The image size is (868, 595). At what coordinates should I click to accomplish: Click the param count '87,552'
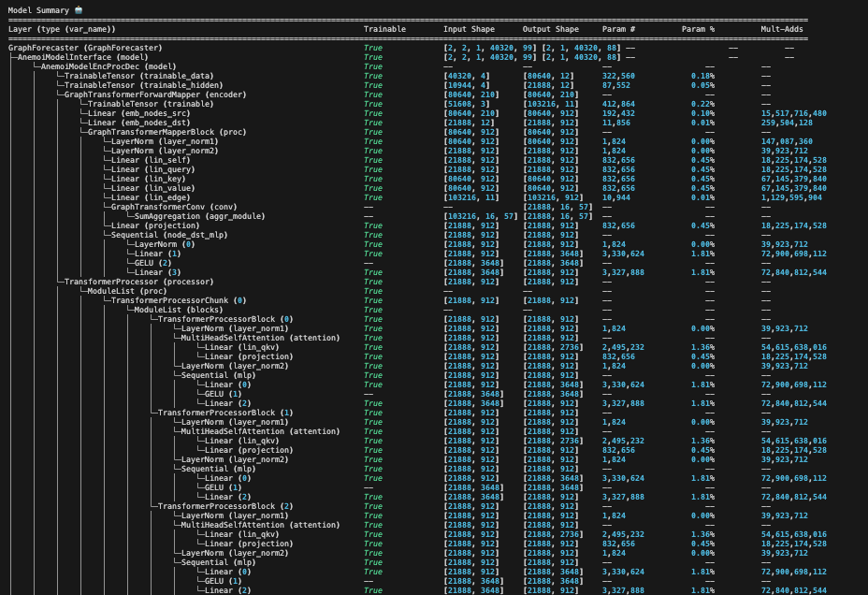point(616,86)
